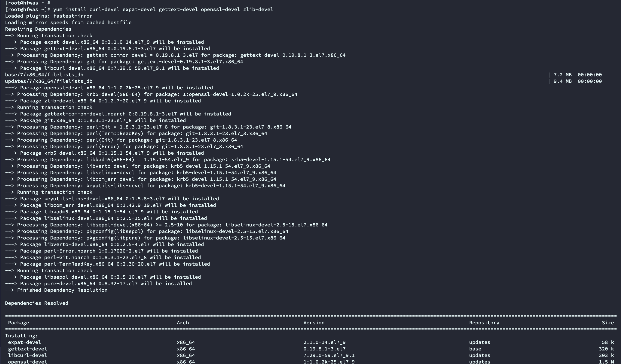Image resolution: width=621 pixels, height=364 pixels.
Task: Click the 'Loaded plugins: fastestmirror' line
Action: click(48, 16)
